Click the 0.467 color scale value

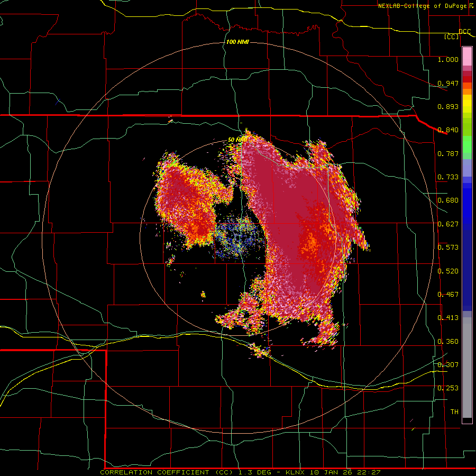[x=448, y=295]
